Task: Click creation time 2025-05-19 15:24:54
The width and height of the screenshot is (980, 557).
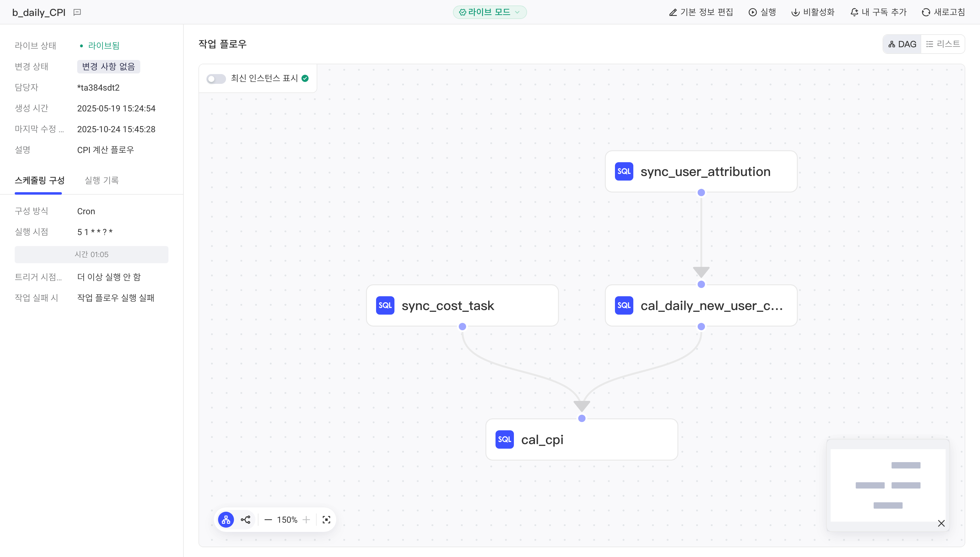Action: click(x=116, y=108)
